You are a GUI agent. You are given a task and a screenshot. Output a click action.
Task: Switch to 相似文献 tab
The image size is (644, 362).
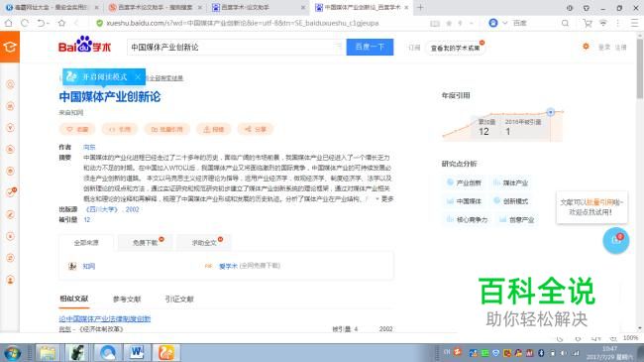74,299
